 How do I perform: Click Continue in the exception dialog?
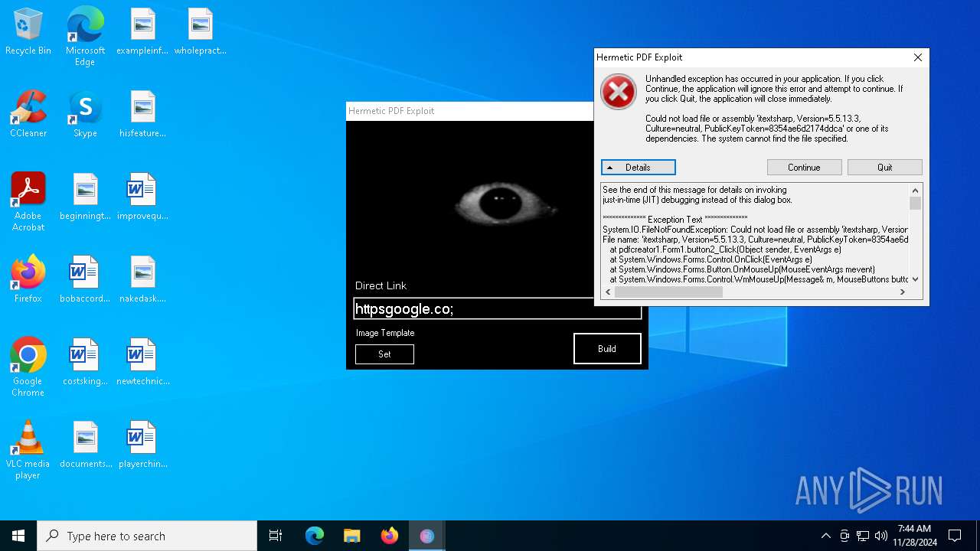tap(804, 168)
